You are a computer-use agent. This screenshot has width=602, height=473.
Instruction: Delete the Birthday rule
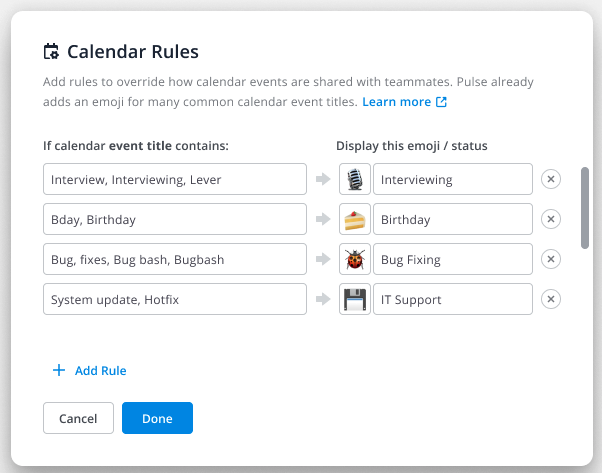click(551, 219)
